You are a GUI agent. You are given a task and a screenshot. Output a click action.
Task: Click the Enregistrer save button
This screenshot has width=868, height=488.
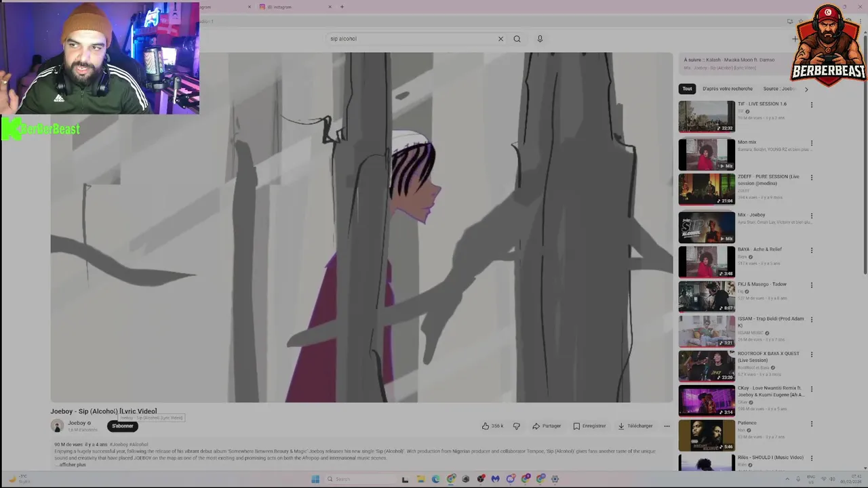(589, 426)
